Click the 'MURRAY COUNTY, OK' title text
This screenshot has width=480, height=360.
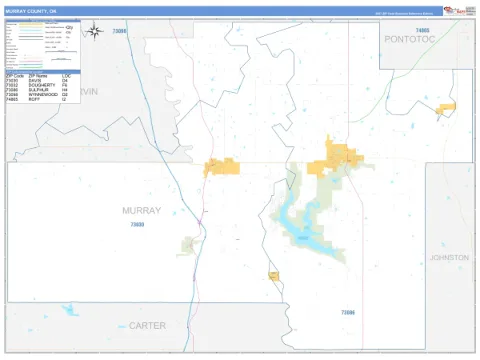pyautogui.click(x=31, y=11)
